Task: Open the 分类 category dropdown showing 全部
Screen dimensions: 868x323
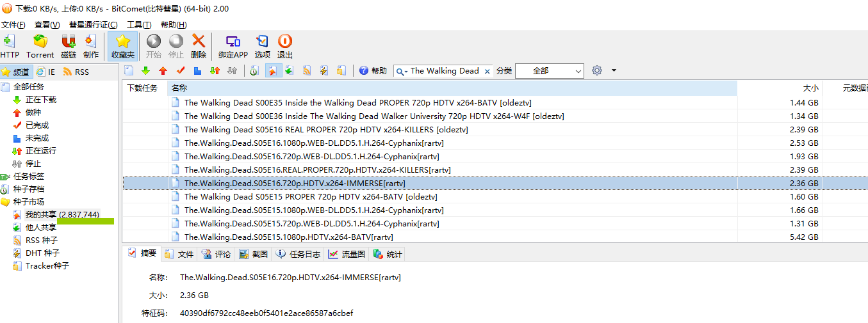Action: (x=549, y=71)
